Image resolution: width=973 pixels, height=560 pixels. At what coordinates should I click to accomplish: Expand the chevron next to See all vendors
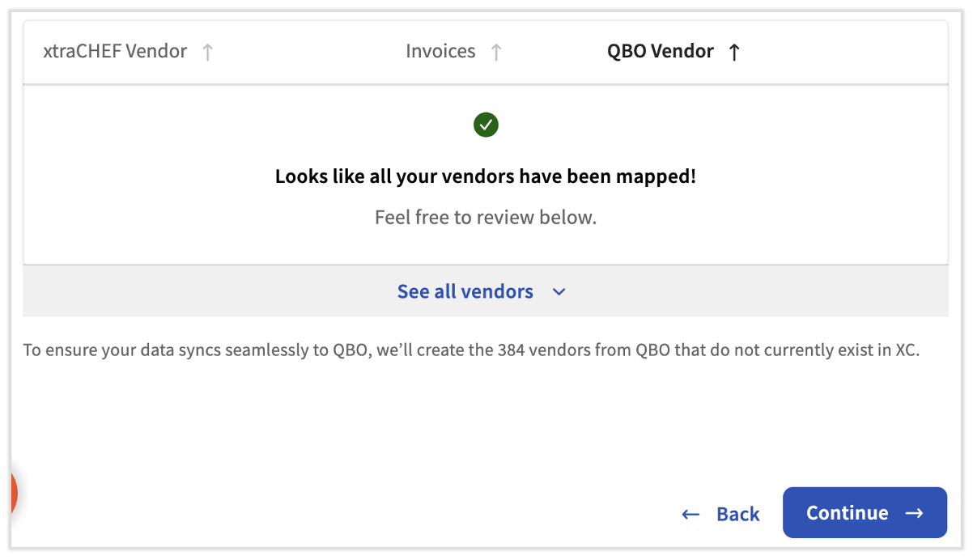coord(559,292)
